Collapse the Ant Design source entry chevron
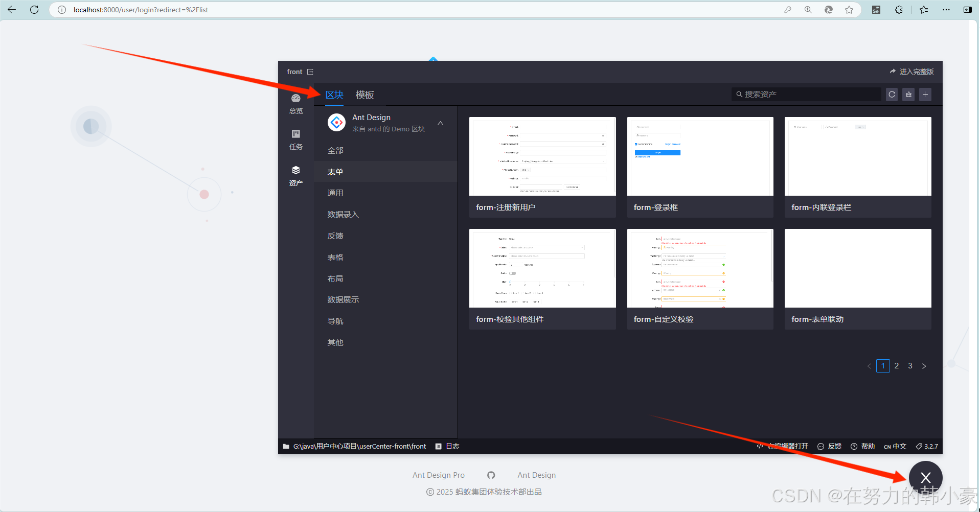980x512 pixels. [440, 123]
